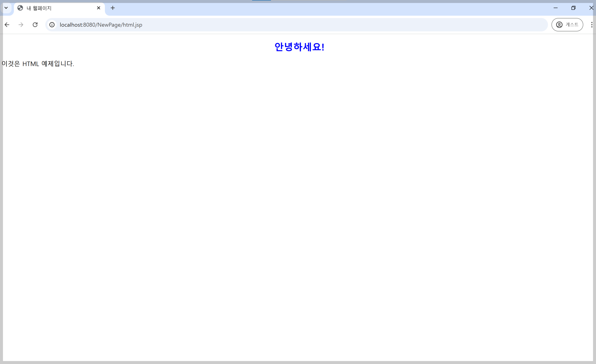Click the 이것은 HTML 예제입니다 paragraph

point(38,64)
